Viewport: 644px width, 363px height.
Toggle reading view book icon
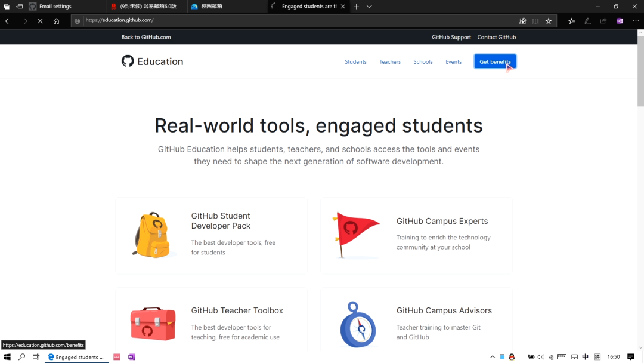click(535, 21)
